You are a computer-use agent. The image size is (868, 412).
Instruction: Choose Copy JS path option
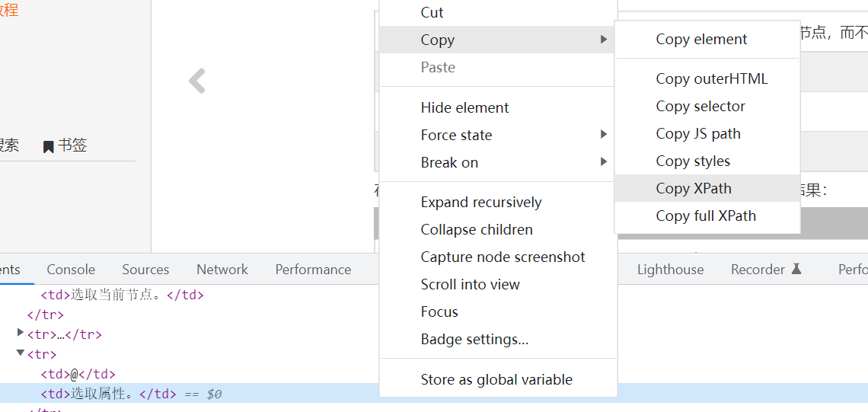click(698, 134)
